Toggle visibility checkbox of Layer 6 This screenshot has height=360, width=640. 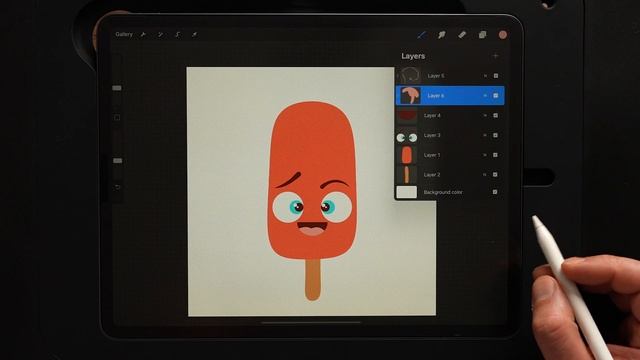tap(496, 96)
